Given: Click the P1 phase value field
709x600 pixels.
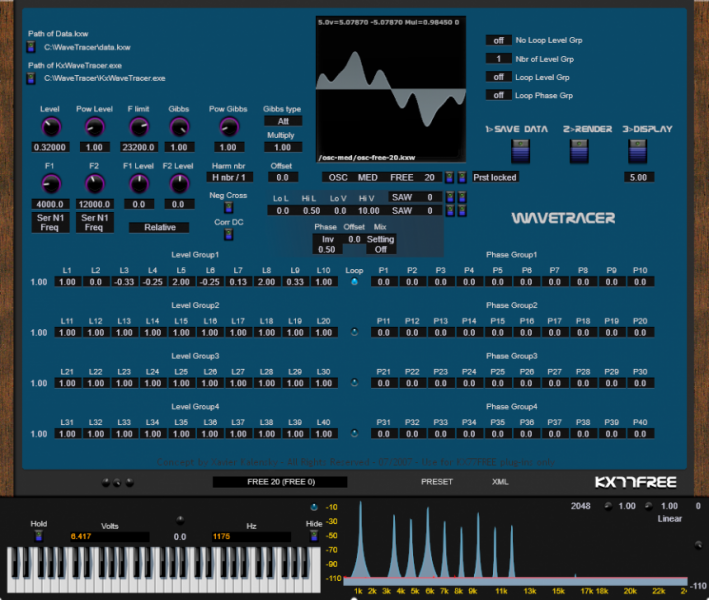Looking at the screenshot, I should [x=384, y=282].
